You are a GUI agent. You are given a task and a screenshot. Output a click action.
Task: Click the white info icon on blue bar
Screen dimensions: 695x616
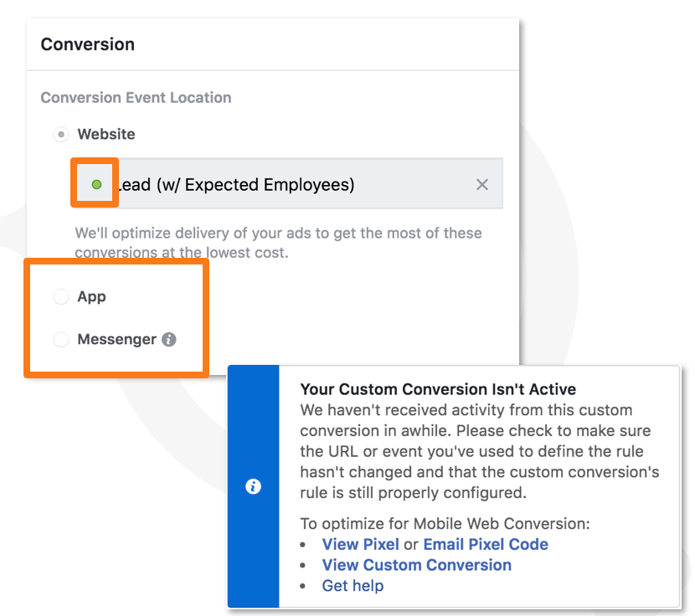click(x=253, y=486)
